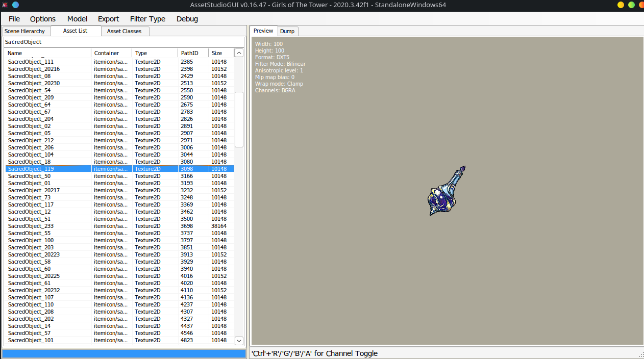Open the Export menu

pyautogui.click(x=108, y=19)
